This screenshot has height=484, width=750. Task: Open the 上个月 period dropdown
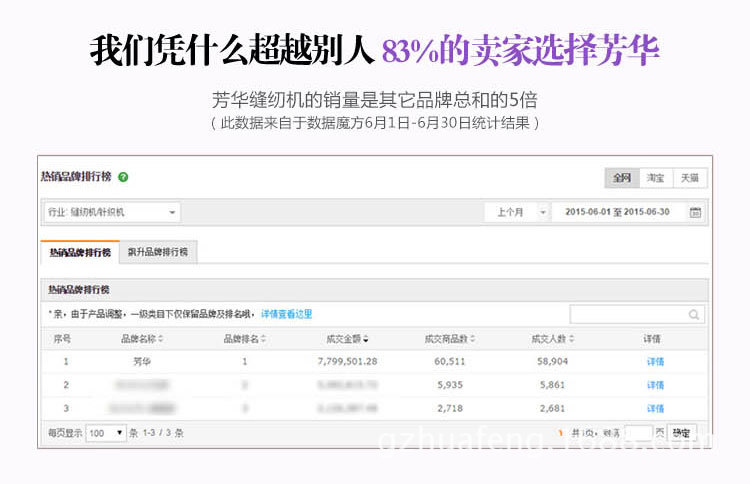tap(516, 212)
